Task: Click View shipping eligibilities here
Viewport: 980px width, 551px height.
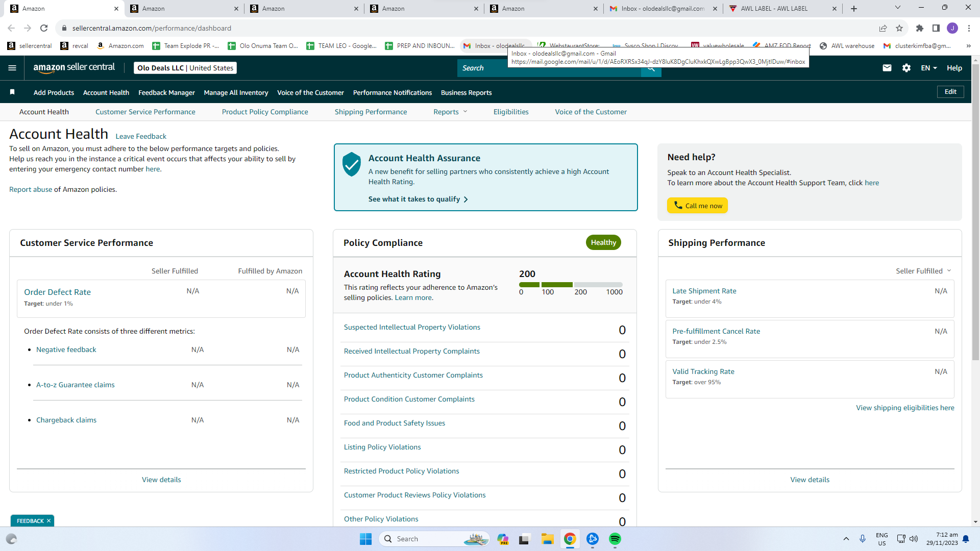Action: [905, 408]
